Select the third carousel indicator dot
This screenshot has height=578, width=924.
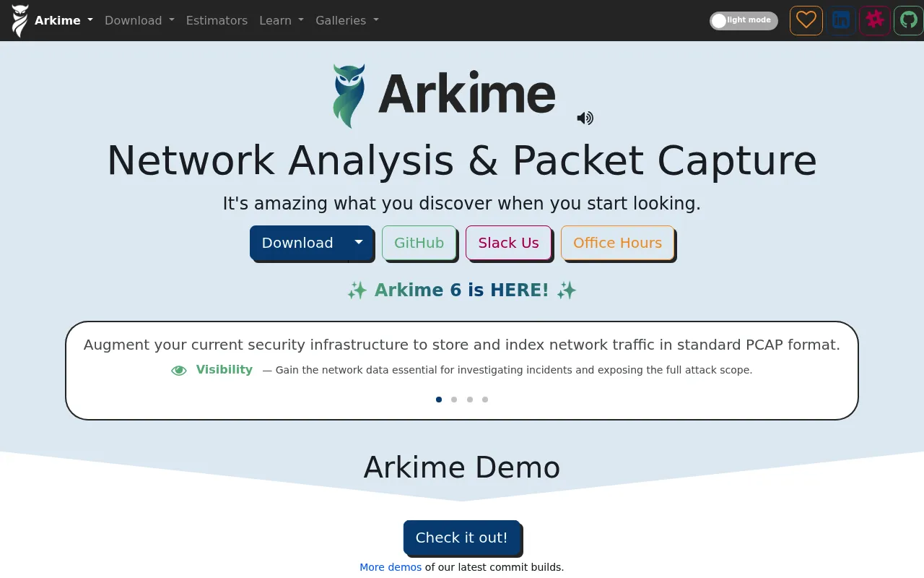pyautogui.click(x=470, y=400)
